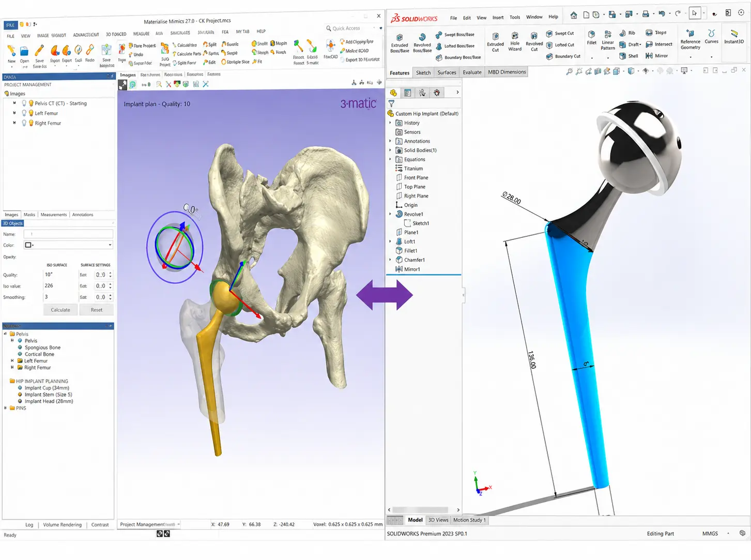
Task: Click the Rib feature tool
Action: coord(627,33)
